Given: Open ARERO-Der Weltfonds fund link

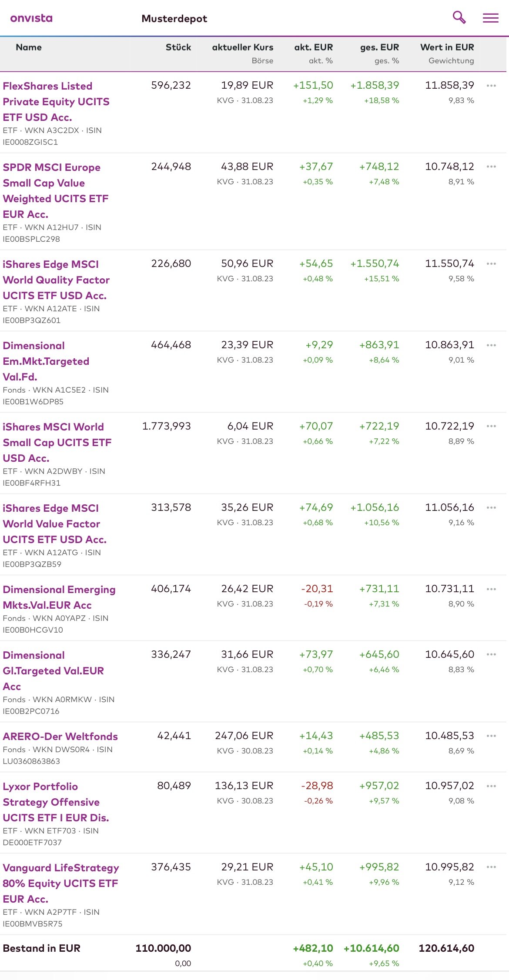Looking at the screenshot, I should (x=60, y=737).
